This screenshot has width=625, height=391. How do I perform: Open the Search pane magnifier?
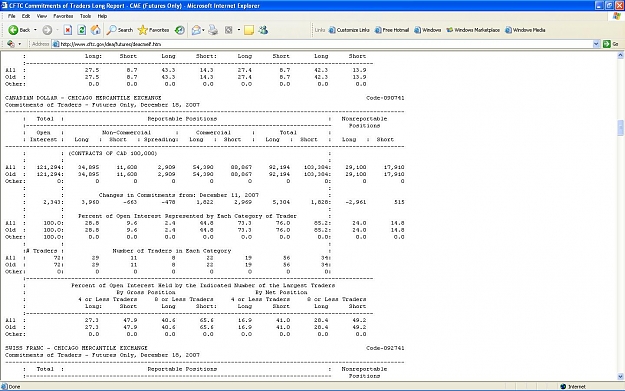[112, 30]
